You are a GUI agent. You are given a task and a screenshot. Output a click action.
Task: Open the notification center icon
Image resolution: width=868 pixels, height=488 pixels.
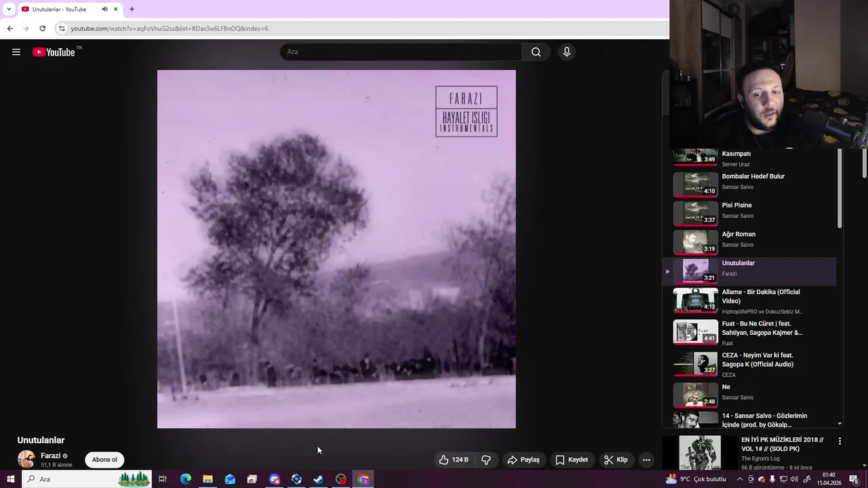click(854, 479)
